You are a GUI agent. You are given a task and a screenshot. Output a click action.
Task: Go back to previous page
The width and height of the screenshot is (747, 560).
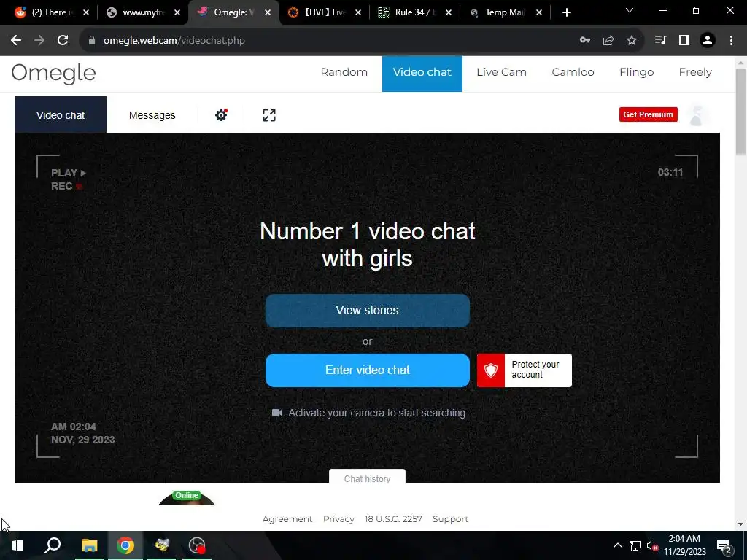16,41
